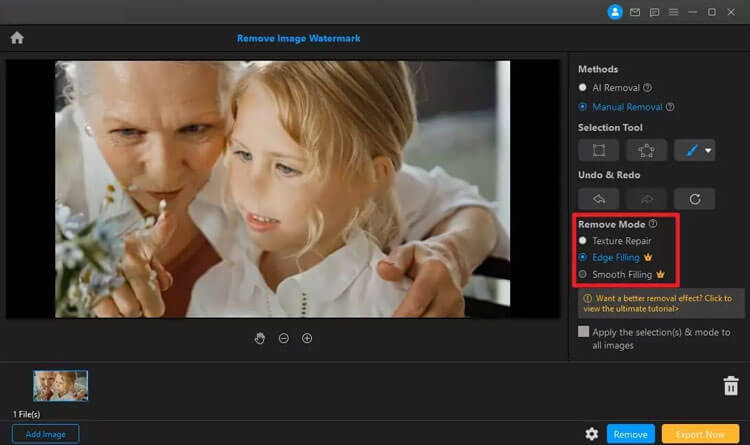Select the loaded image thumbnail
Screen dimensions: 750x445
tap(60, 386)
